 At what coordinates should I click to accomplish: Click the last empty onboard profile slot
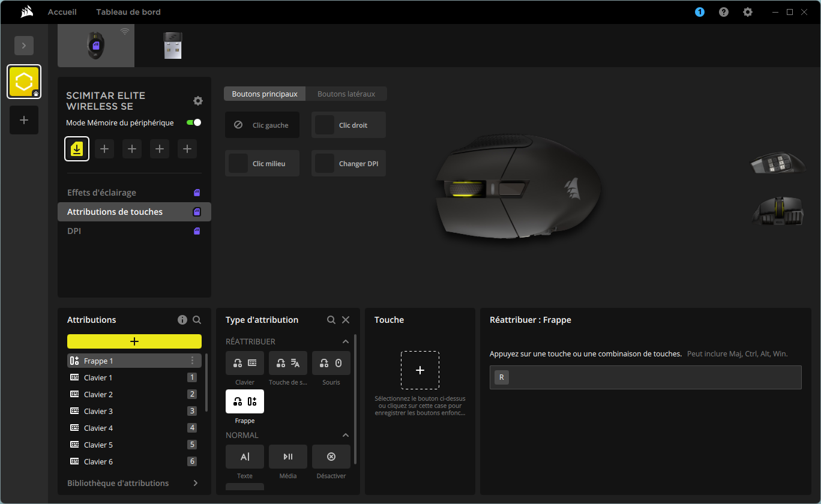click(x=187, y=149)
